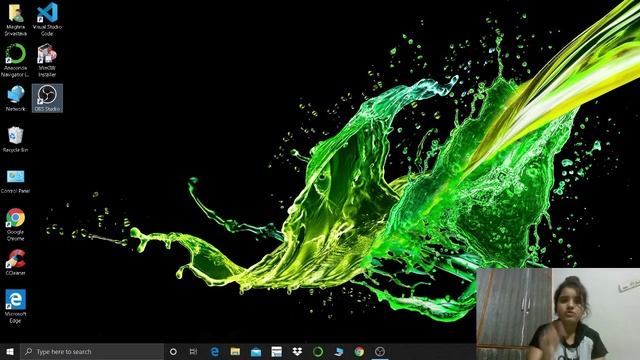The height and width of the screenshot is (360, 640).
Task: Open Anaconda Navigator from the taskbar
Action: pyautogui.click(x=318, y=351)
